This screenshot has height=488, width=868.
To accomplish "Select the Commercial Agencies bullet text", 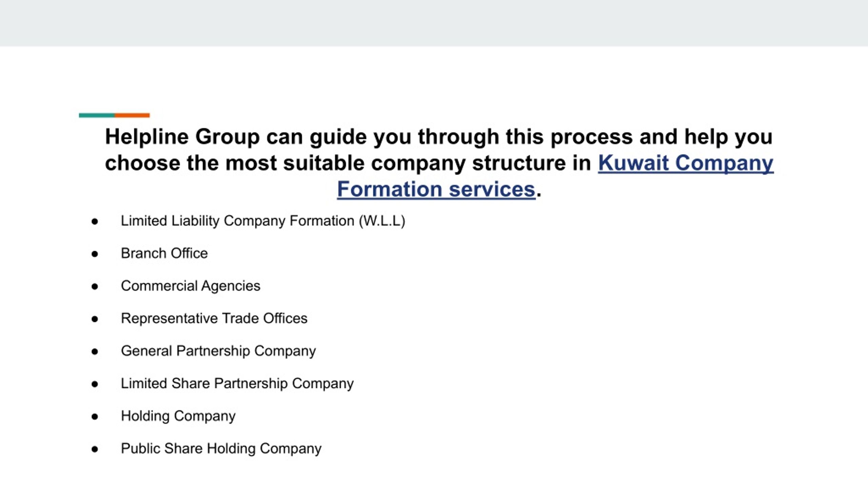I will tap(191, 286).
